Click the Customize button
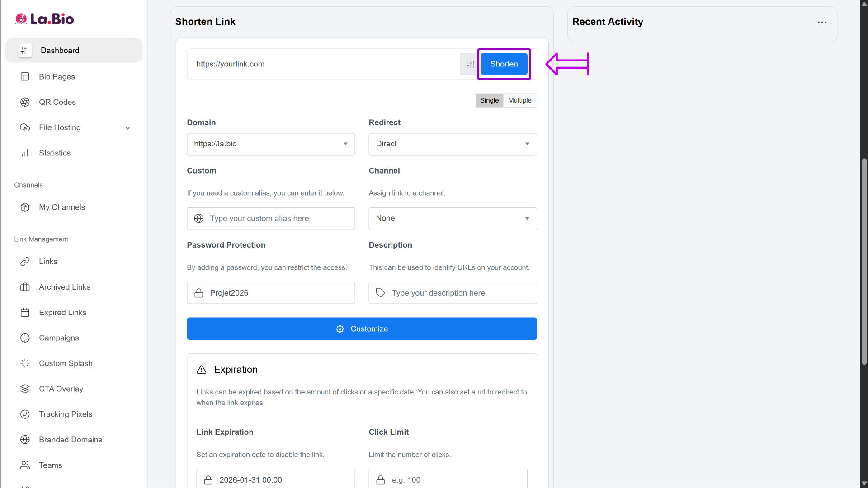 (361, 328)
